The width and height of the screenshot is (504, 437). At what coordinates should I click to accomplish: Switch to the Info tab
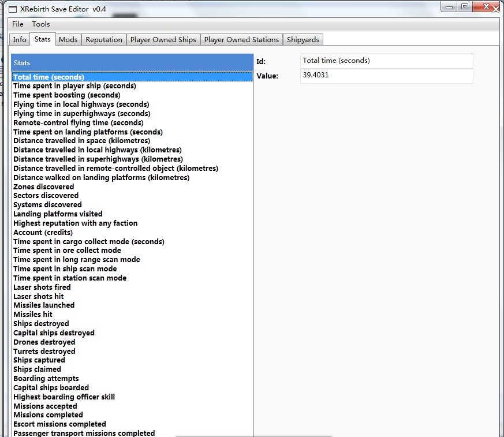19,39
